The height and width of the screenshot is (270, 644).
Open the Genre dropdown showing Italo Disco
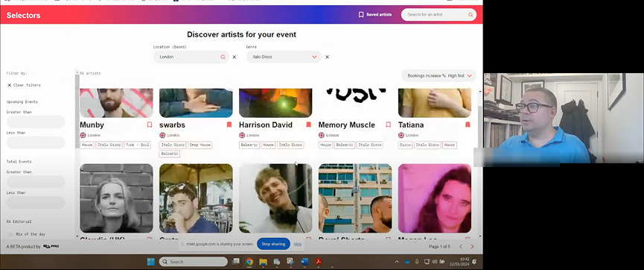284,57
